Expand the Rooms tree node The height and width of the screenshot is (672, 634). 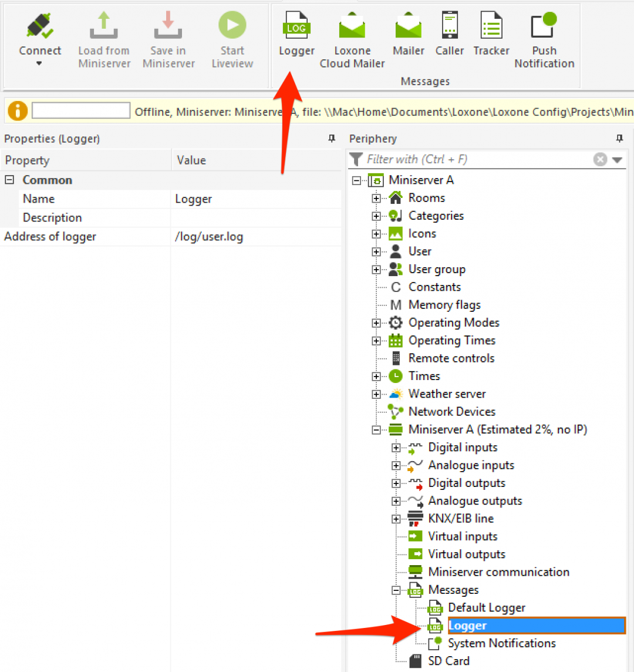pos(376,198)
